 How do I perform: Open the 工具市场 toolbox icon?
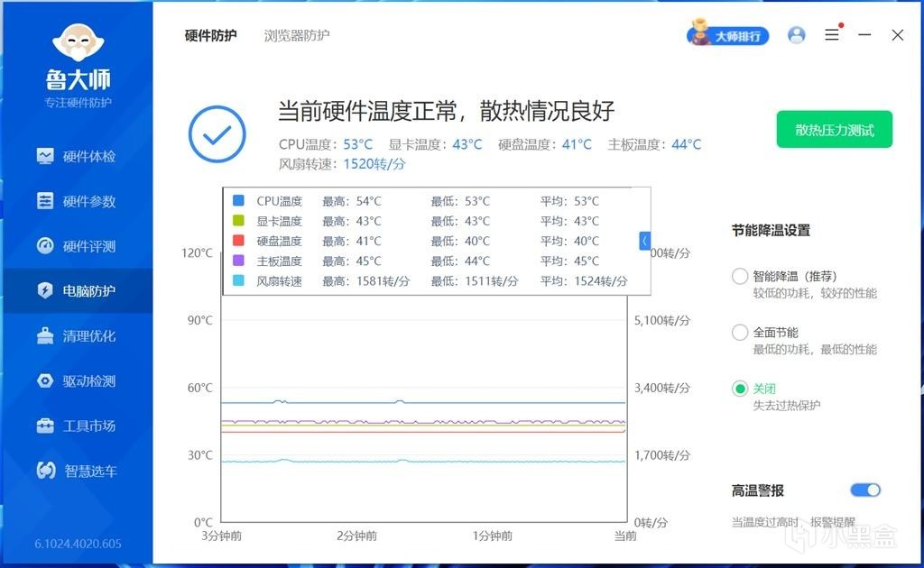45,426
